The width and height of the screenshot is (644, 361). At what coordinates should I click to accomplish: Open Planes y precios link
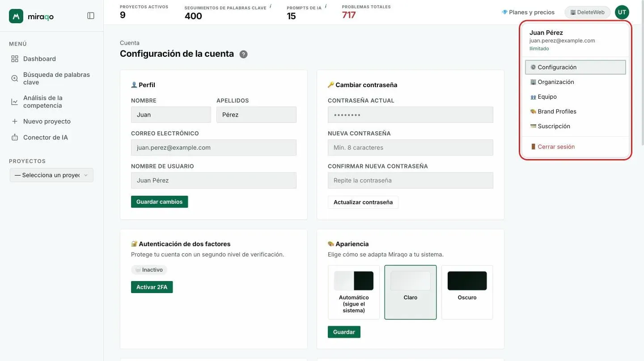[528, 12]
